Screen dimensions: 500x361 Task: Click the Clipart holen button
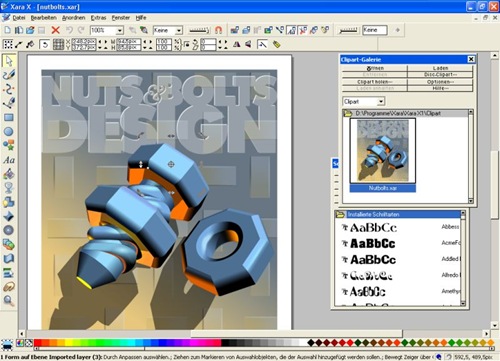375,82
